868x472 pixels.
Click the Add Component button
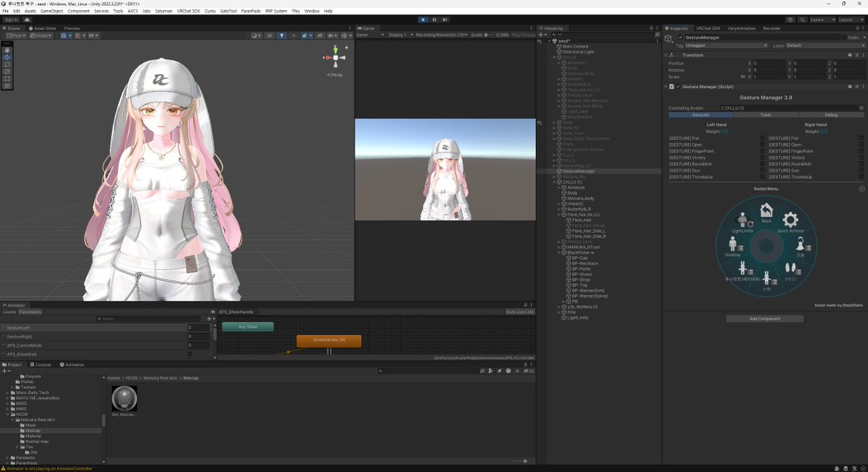[x=765, y=319]
